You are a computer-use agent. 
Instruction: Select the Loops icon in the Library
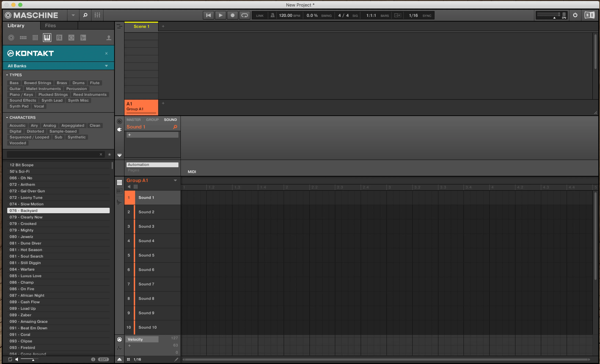pos(71,38)
